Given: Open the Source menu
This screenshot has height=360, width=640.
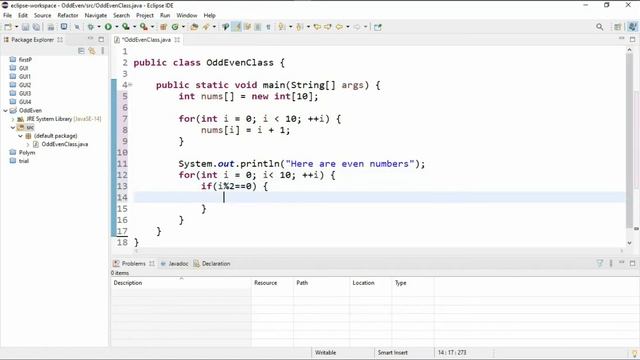Looking at the screenshot, I should pyautogui.click(x=42, y=16).
